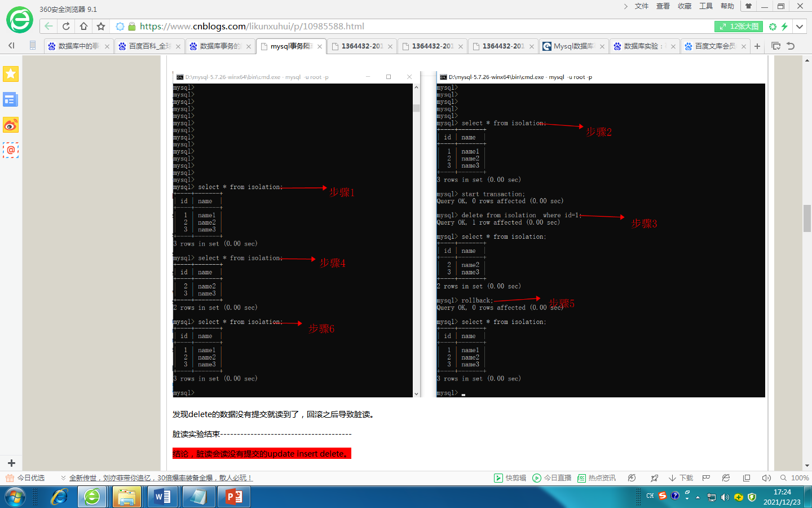Open Word from the taskbar
The height and width of the screenshot is (508, 812).
163,497
